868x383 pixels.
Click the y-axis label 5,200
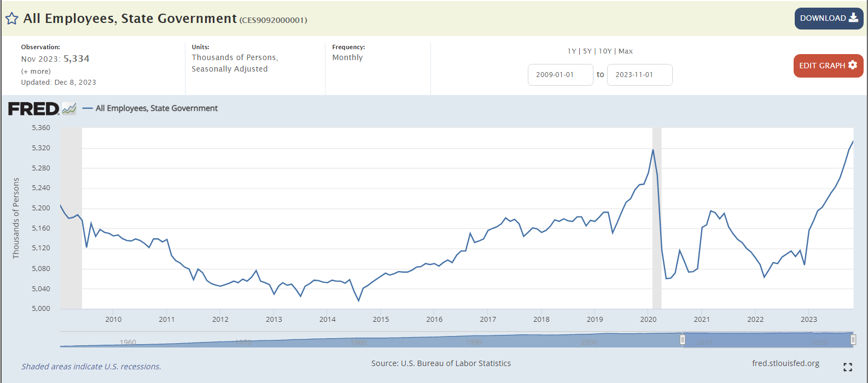point(41,208)
